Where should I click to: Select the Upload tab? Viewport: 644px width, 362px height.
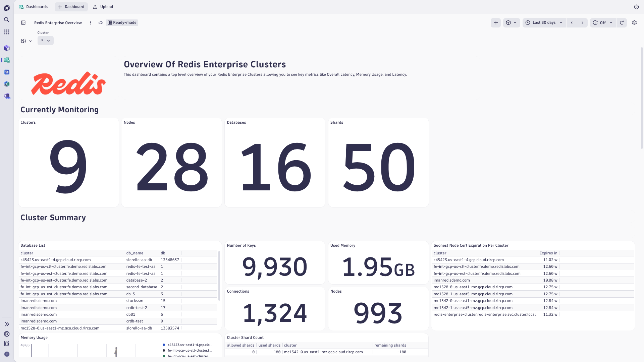tap(103, 7)
